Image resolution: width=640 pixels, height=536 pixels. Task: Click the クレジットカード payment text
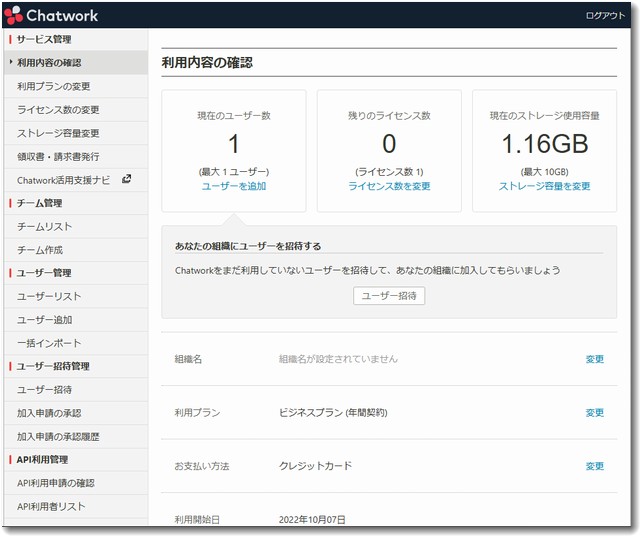pos(316,466)
